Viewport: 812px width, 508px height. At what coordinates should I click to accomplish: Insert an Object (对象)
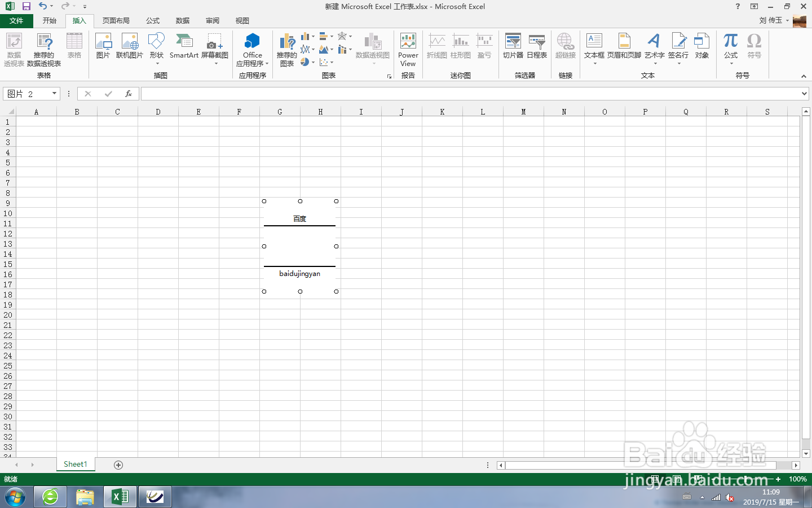point(702,45)
